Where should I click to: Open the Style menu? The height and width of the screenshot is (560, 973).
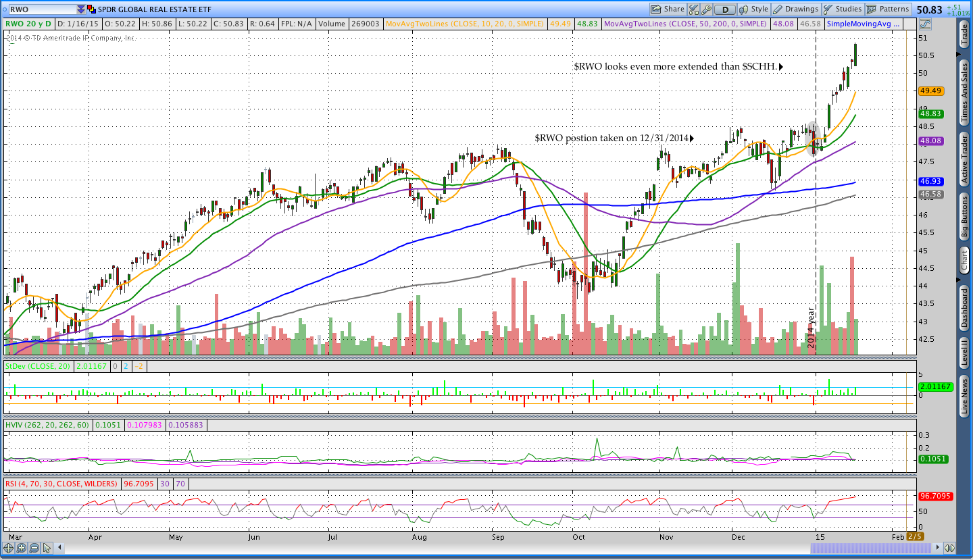(754, 9)
